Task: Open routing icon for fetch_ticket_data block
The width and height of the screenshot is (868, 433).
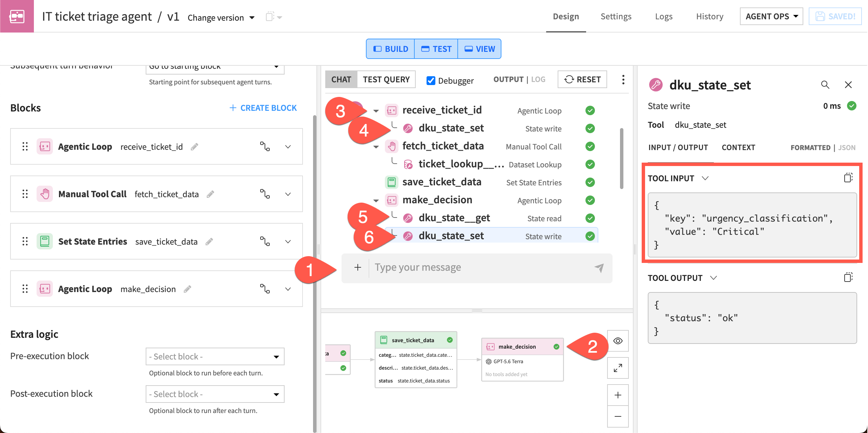Action: point(265,194)
